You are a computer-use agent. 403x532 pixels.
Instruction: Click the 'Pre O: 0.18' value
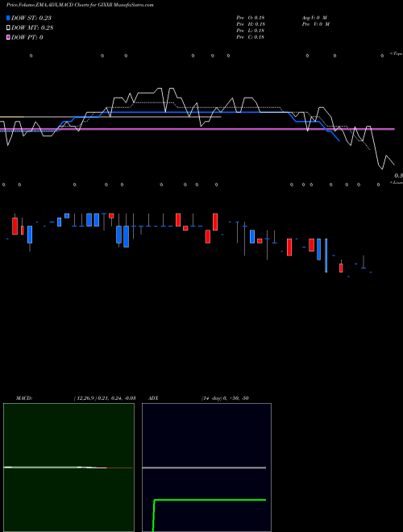[x=251, y=18]
